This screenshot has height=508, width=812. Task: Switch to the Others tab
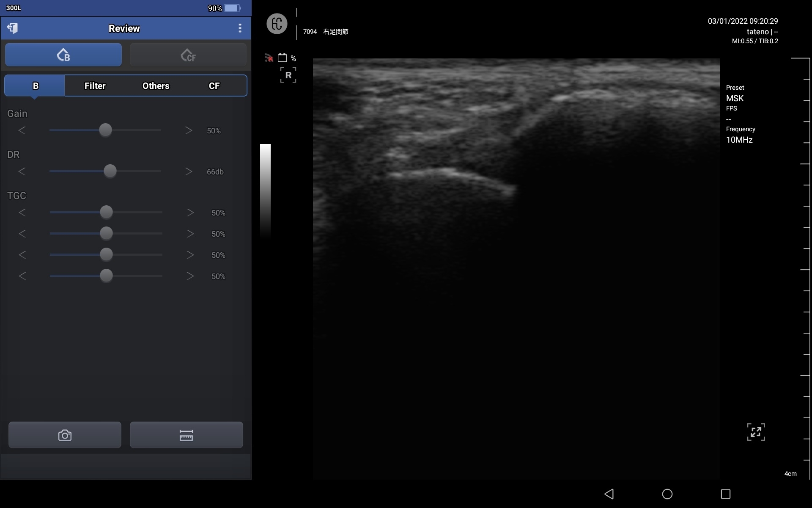(156, 86)
